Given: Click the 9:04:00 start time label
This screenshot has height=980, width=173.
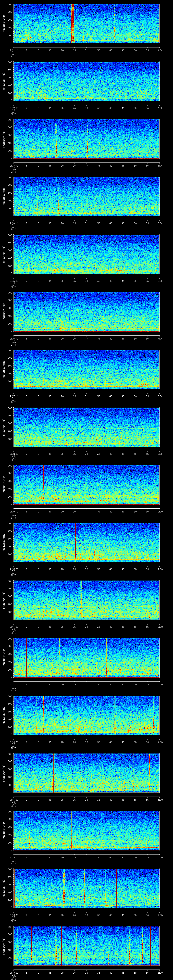Looking at the screenshot, I should point(14,223).
